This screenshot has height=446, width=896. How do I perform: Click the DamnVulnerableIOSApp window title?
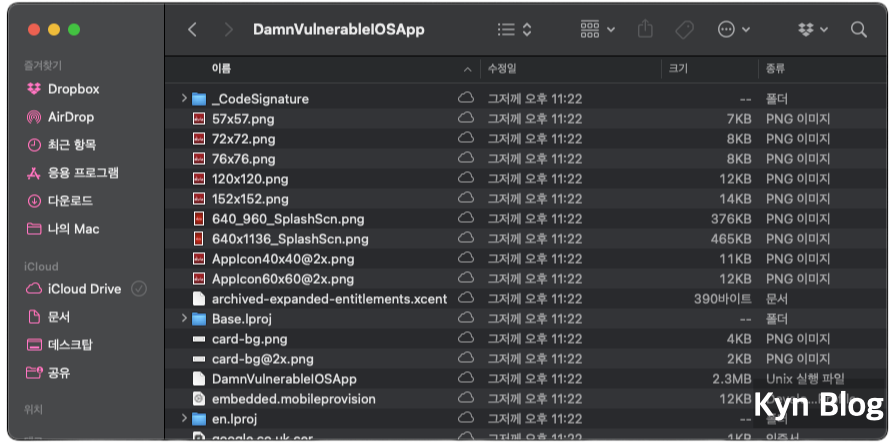click(339, 30)
